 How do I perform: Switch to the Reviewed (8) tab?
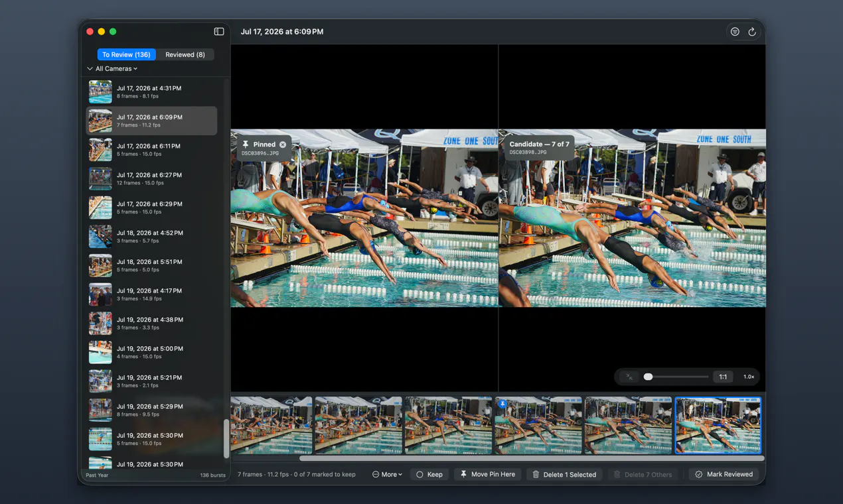[x=185, y=54]
